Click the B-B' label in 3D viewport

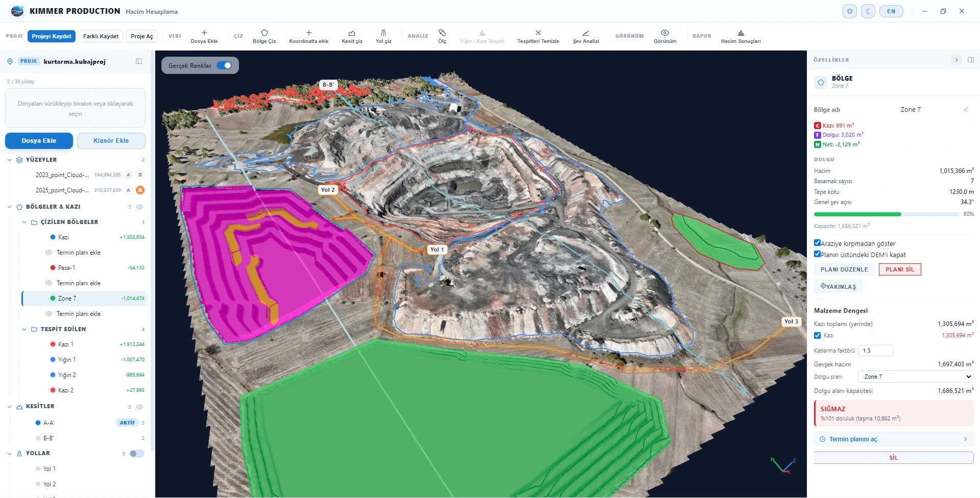(328, 85)
